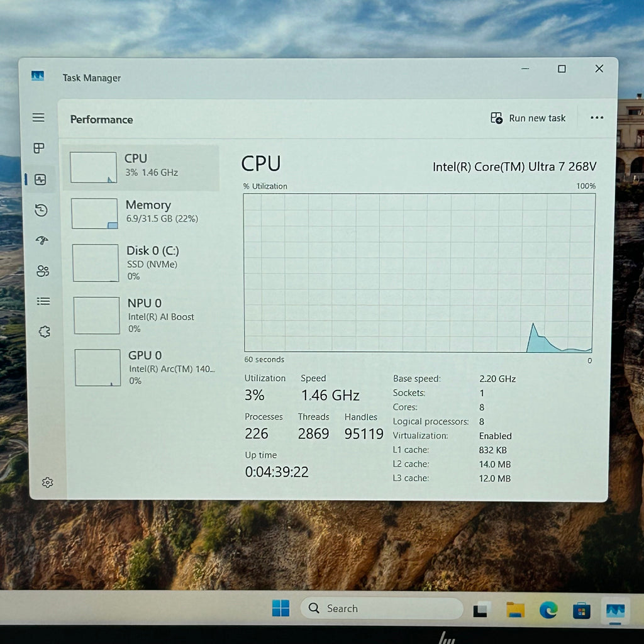Click Run new task button
Screen dimensions: 644x644
(528, 118)
